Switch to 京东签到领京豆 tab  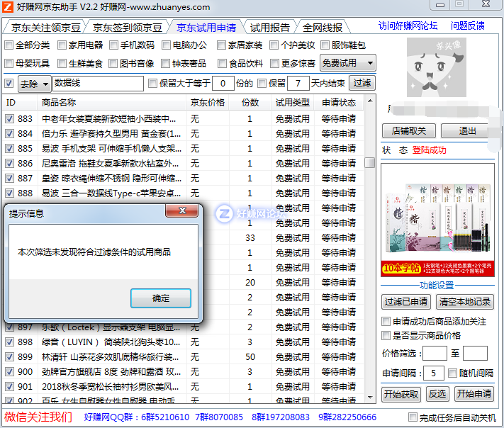tap(128, 28)
